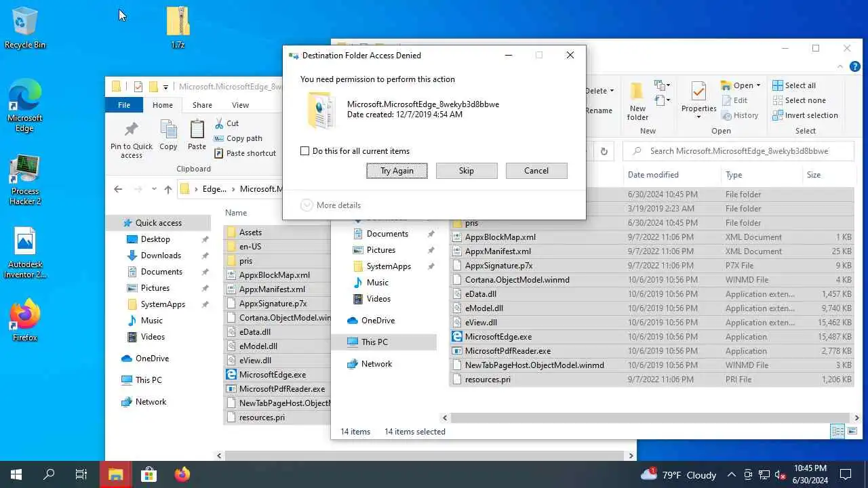Select MicrosoftEdge.exe in left file list
868x488 pixels.
pos(272,375)
